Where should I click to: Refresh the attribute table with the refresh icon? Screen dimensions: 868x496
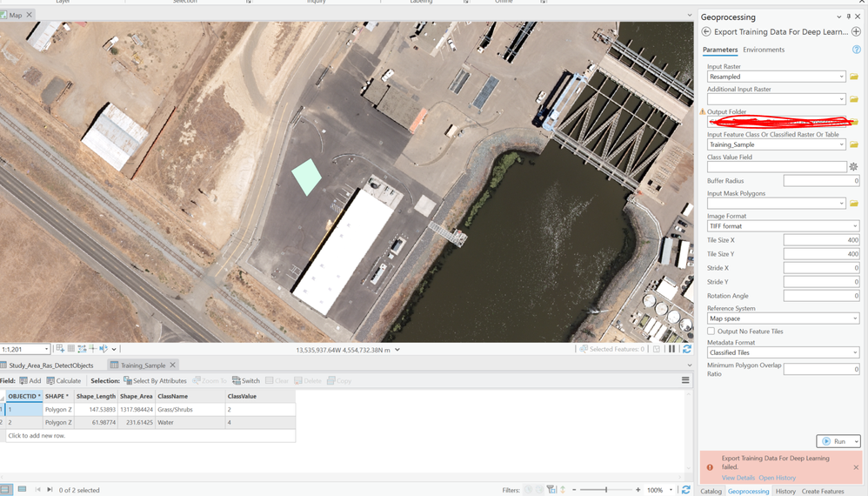[x=686, y=490]
